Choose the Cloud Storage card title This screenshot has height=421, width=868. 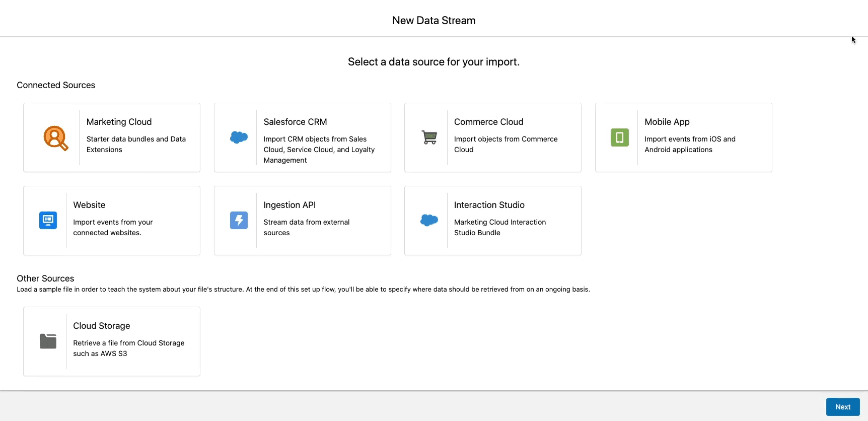[101, 326]
